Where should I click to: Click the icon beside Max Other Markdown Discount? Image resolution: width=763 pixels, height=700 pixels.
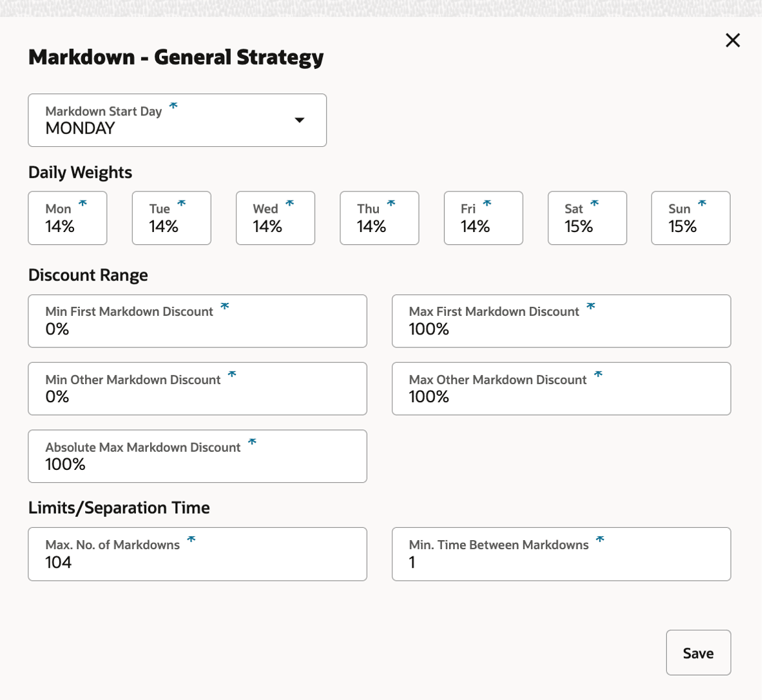[599, 374]
